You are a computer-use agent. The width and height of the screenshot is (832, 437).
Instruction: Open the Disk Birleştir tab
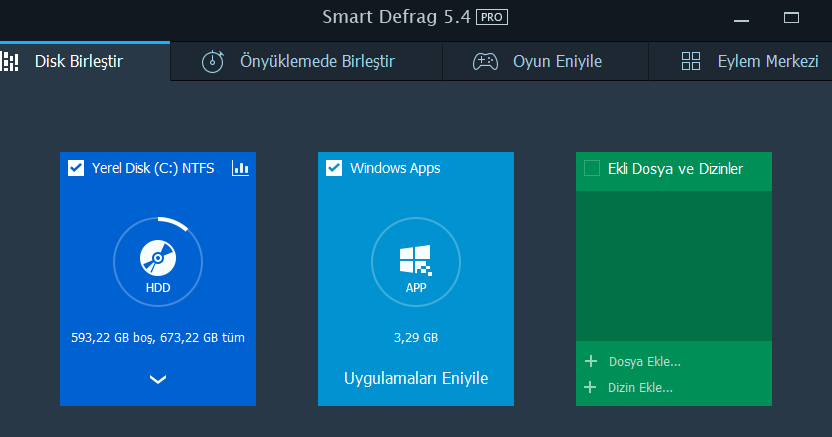pyautogui.click(x=85, y=62)
